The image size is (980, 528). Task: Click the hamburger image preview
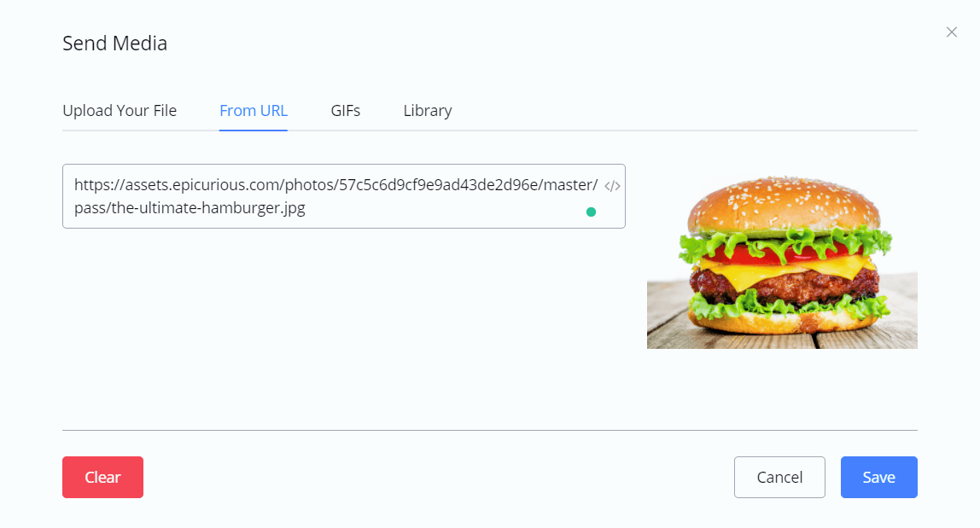(x=782, y=260)
